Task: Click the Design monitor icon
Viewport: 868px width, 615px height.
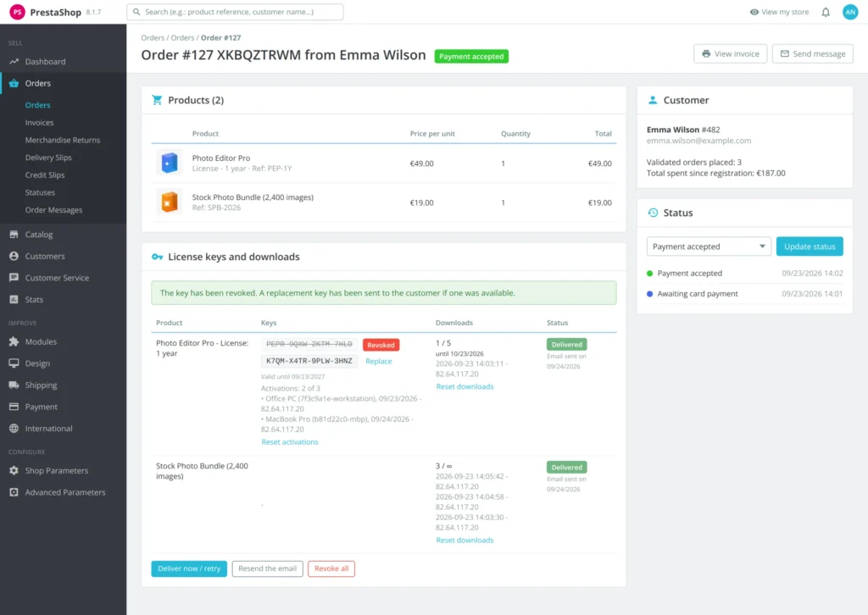Action: coord(14,363)
